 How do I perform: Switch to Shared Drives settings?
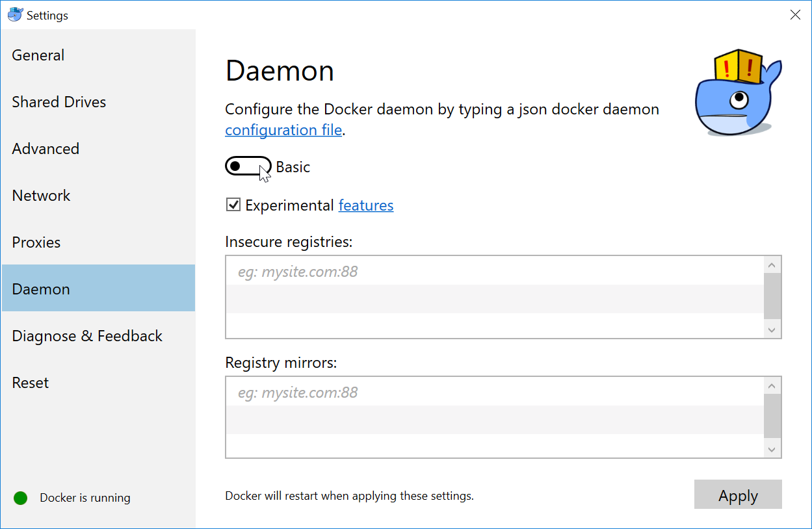coord(59,102)
